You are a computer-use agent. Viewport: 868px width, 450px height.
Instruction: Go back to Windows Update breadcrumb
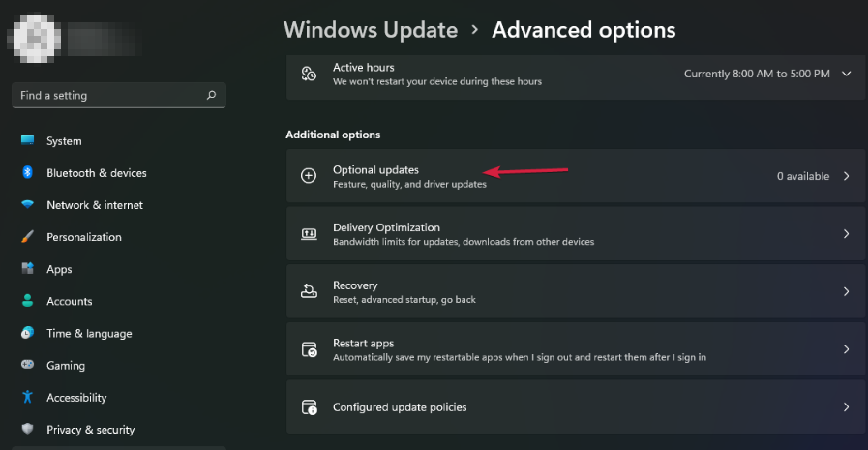coord(370,30)
